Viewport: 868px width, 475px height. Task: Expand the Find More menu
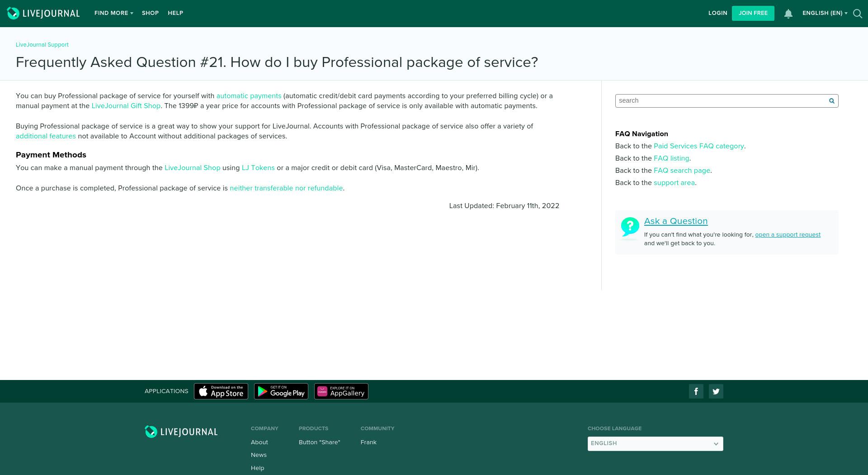[x=113, y=13]
